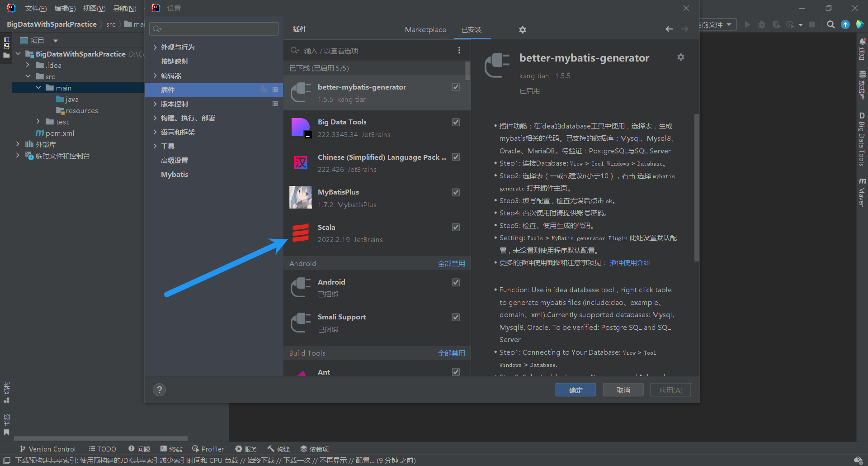Select 按键映射 in the settings tree

coord(175,61)
